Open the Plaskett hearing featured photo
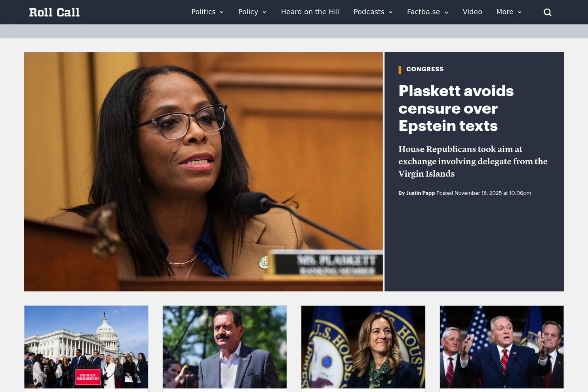Screen dimensions: 588x392 pyautogui.click(x=204, y=172)
